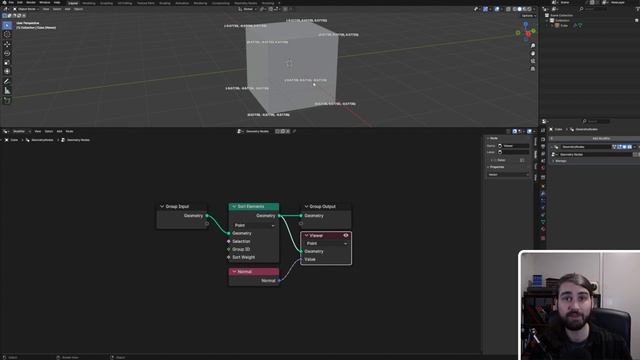Collapse the Group Output node
Viewport: 640px width, 360px height.
(x=307, y=207)
